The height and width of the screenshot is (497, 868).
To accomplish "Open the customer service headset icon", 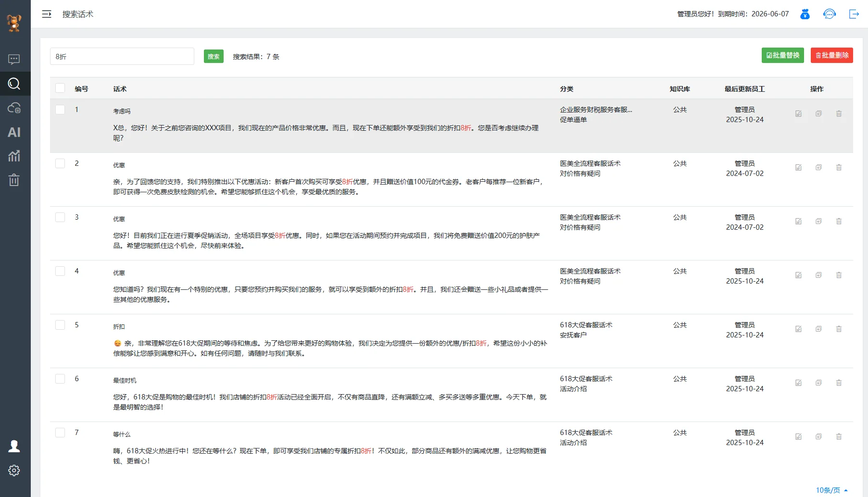I will [830, 14].
